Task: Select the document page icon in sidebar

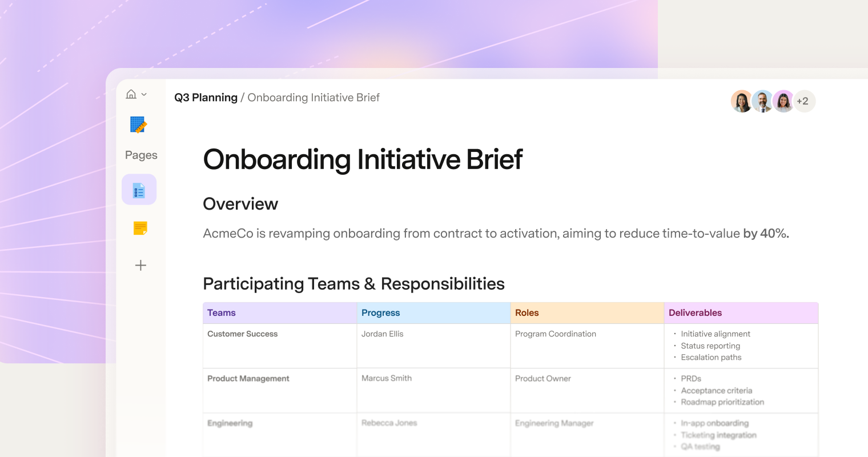Action: [x=139, y=190]
